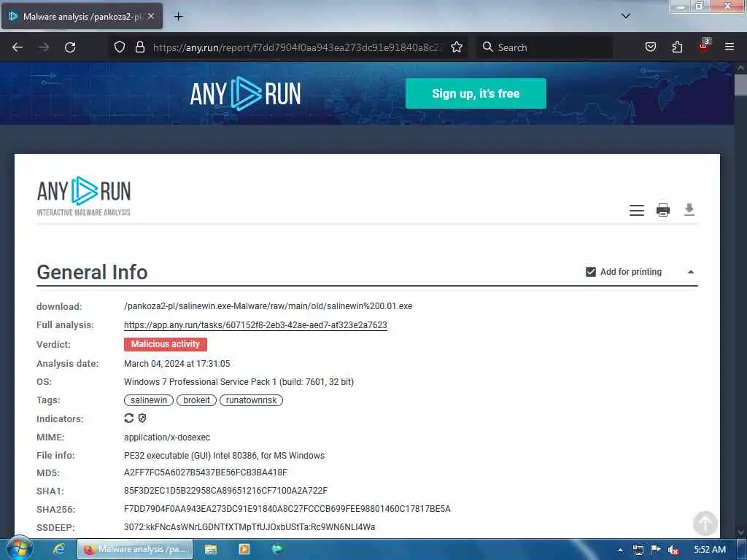Select the brokeit tag
This screenshot has height=560, width=747.
pos(196,400)
